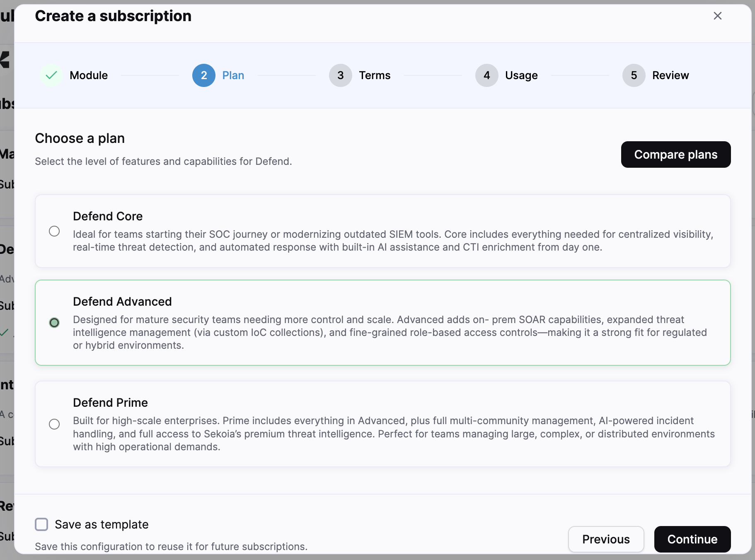Screen dimensions: 755x560
Task: Enable the Save as template checkbox
Action: pyautogui.click(x=41, y=524)
